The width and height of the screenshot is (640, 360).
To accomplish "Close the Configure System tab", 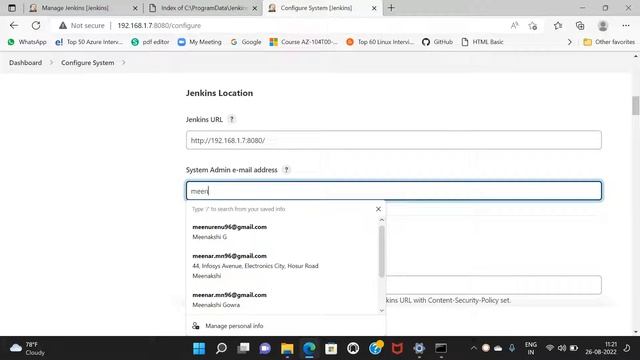I will [x=374, y=8].
